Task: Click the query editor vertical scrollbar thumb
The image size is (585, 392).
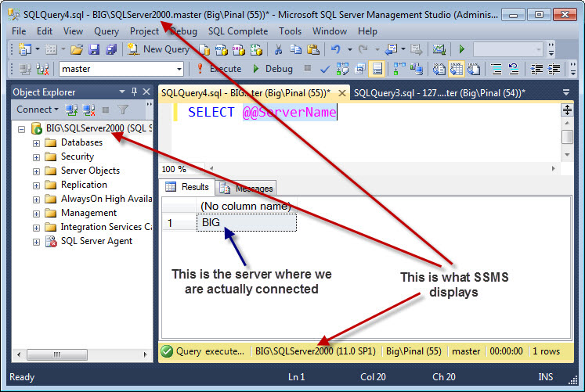Action: [567, 137]
